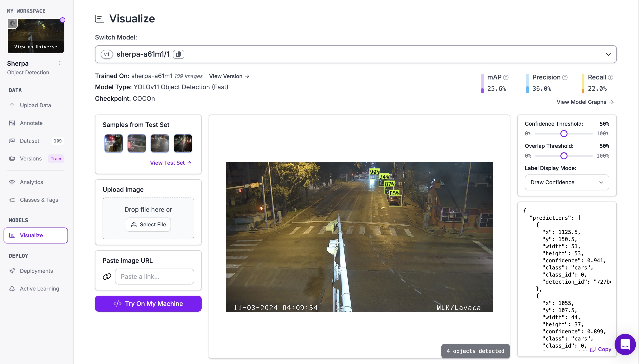This screenshot has width=639, height=364.
Task: Click the link icon beside URL field
Action: tap(107, 277)
